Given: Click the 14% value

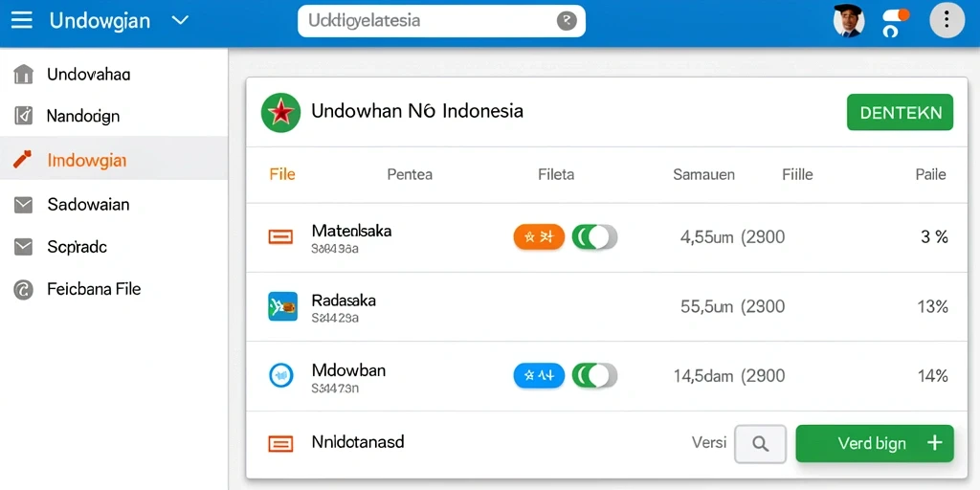Looking at the screenshot, I should pos(932,376).
